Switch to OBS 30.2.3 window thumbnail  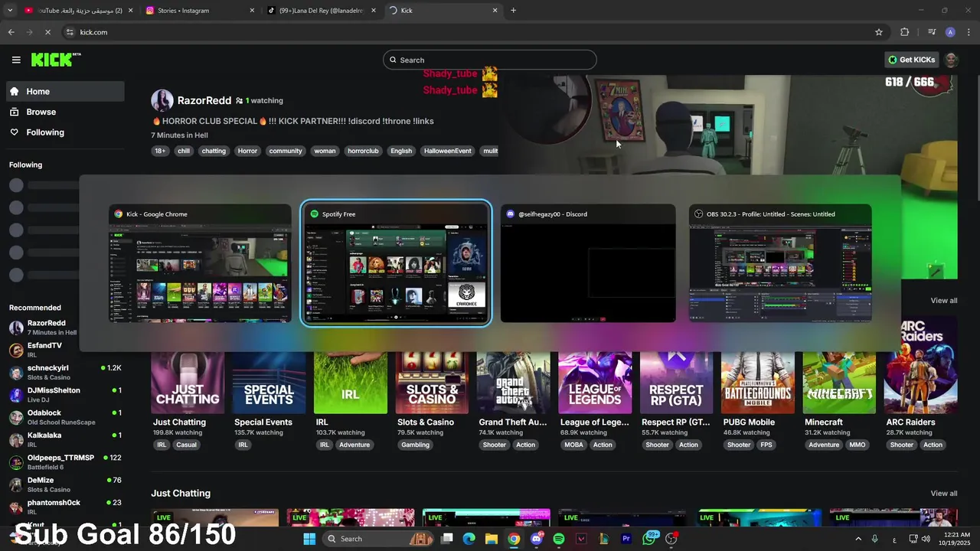780,264
